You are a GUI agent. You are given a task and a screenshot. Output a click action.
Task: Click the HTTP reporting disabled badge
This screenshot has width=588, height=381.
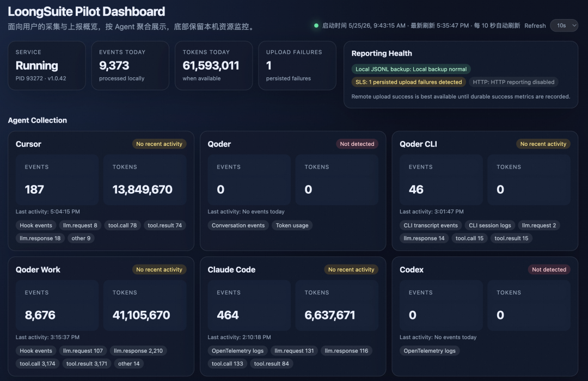(513, 82)
